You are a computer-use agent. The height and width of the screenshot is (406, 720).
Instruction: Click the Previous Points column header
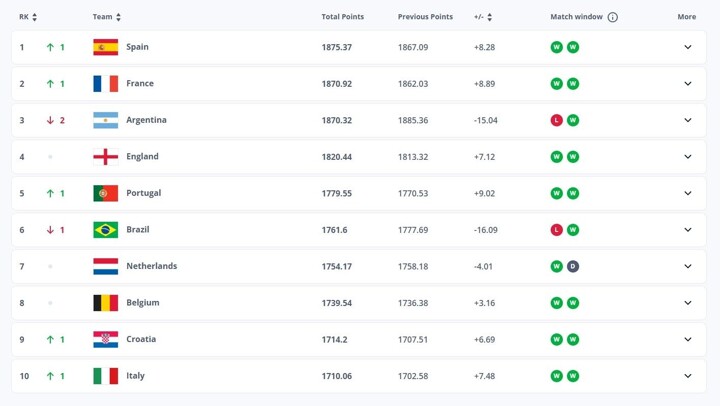coord(425,17)
